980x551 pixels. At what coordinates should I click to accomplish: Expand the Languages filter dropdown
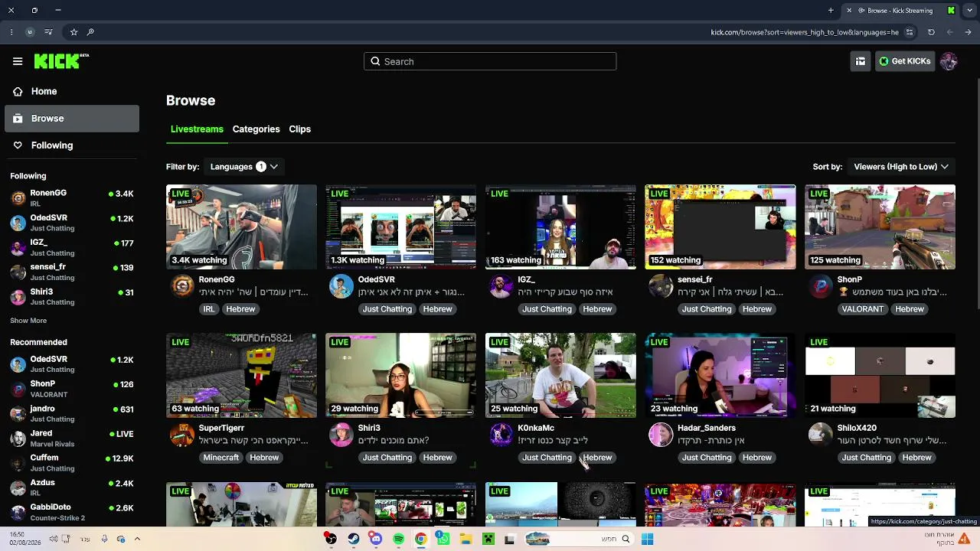click(x=244, y=167)
